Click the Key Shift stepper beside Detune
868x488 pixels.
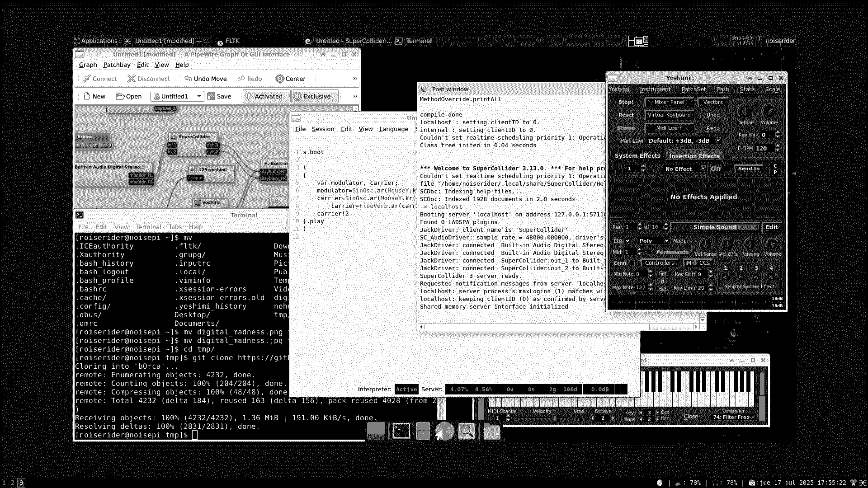tap(778, 135)
